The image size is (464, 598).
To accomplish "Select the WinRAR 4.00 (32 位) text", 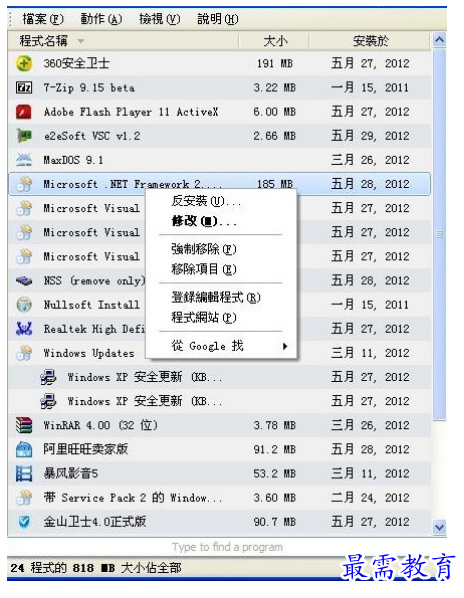I will [x=100, y=425].
